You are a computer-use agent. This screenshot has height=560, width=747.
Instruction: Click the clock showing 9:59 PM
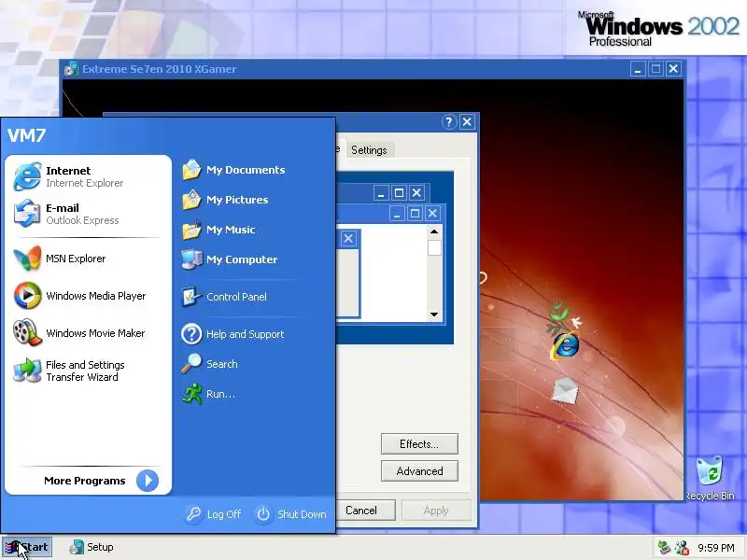click(x=716, y=548)
